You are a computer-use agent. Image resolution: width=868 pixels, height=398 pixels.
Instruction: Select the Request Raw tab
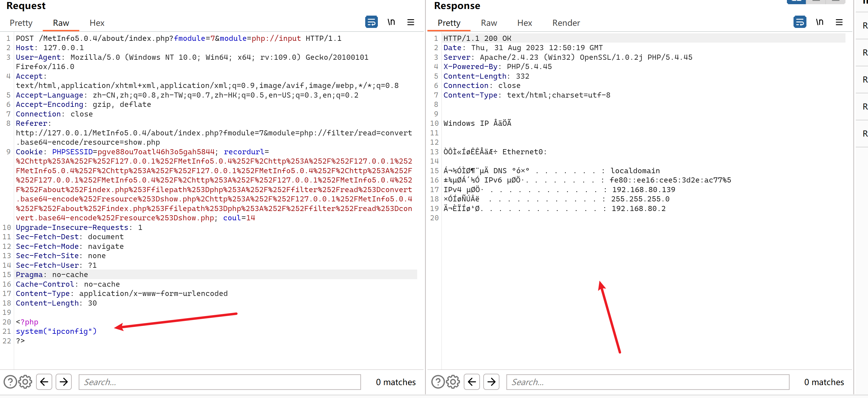pyautogui.click(x=61, y=23)
